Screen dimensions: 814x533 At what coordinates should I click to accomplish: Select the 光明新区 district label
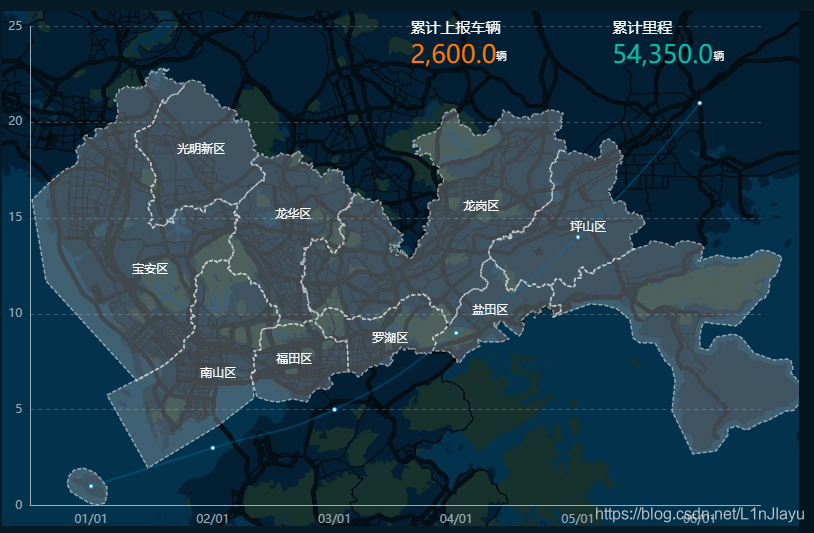[x=201, y=149]
